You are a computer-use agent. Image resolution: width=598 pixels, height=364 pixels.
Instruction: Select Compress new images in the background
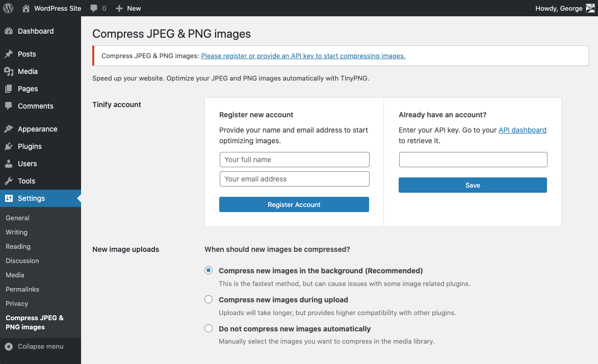point(209,271)
